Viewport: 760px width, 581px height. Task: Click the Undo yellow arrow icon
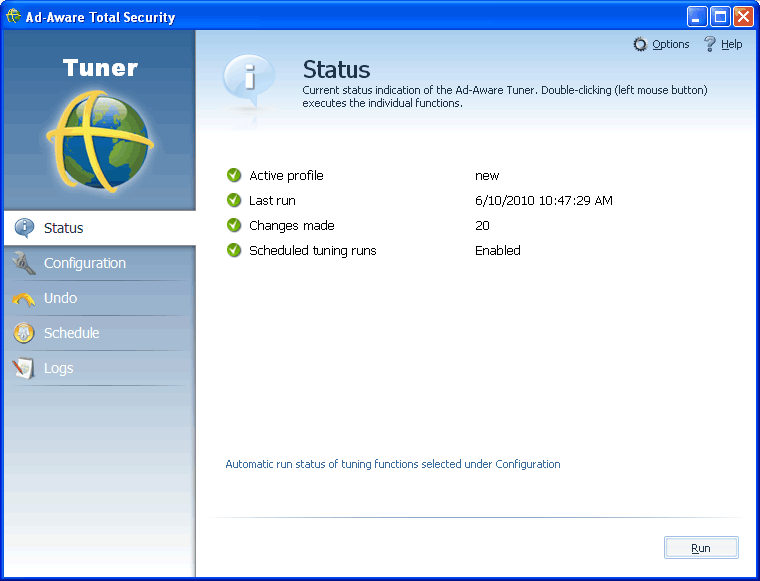[x=24, y=299]
